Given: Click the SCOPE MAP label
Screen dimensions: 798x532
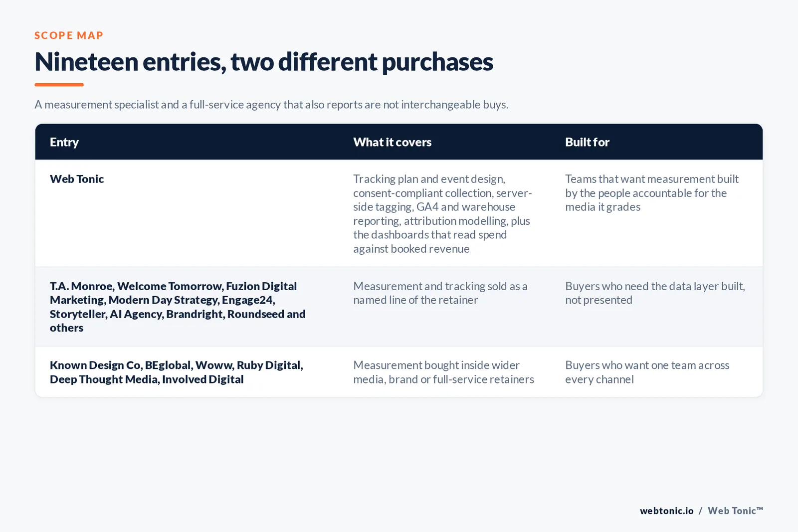Looking at the screenshot, I should click(x=69, y=35).
